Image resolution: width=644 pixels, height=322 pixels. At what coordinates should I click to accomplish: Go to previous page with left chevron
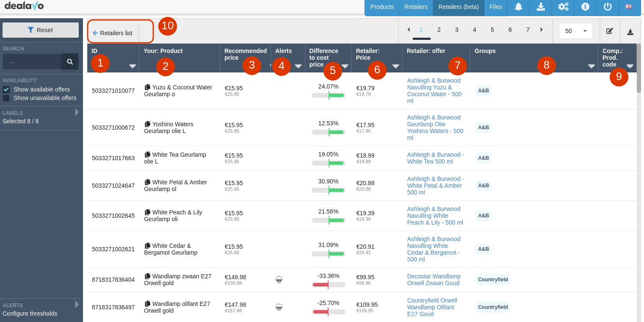tap(409, 30)
